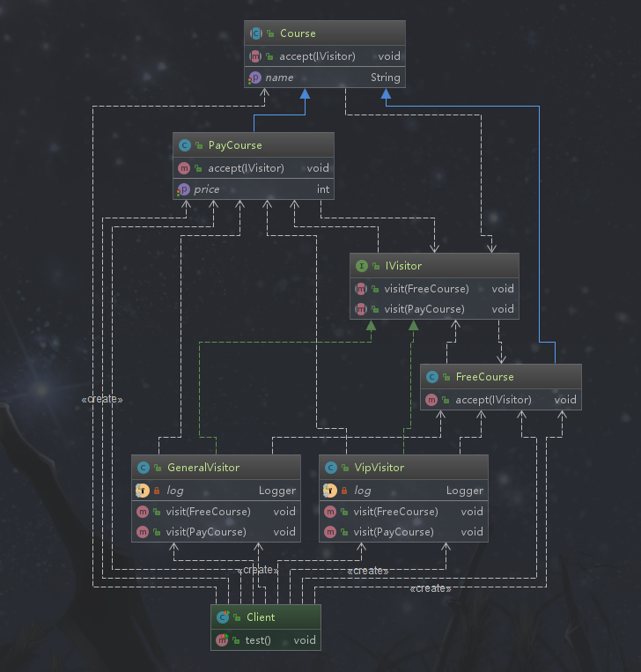Image resolution: width=641 pixels, height=672 pixels.
Task: Click the PayCourse class icon
Action: coord(184,145)
